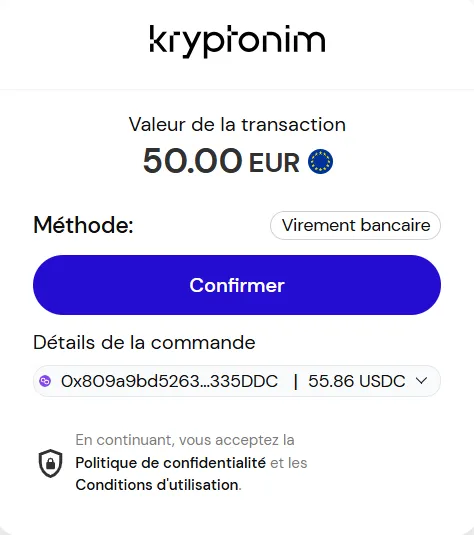This screenshot has width=474, height=535.
Task: Expand order details with chevron arrow
Action: click(422, 381)
